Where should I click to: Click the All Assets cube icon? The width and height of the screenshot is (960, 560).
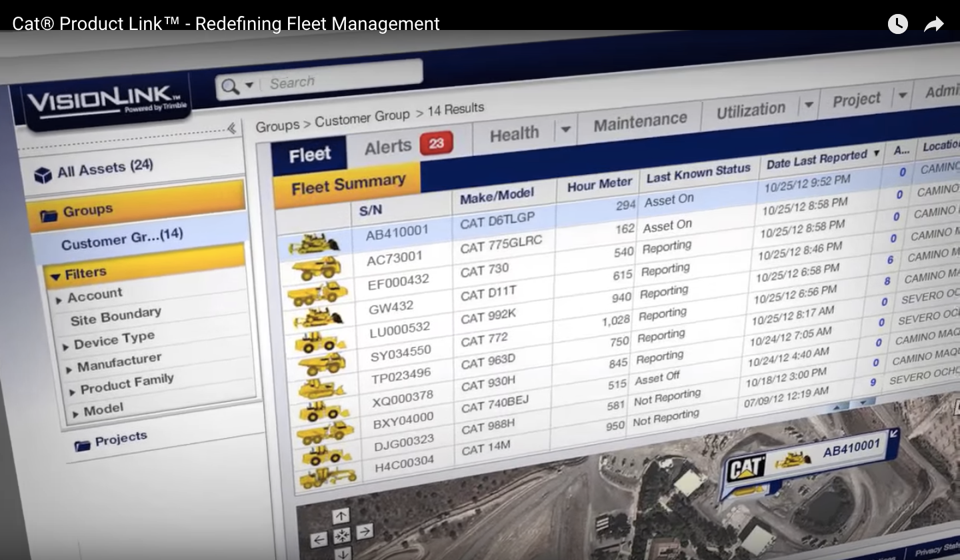43,175
